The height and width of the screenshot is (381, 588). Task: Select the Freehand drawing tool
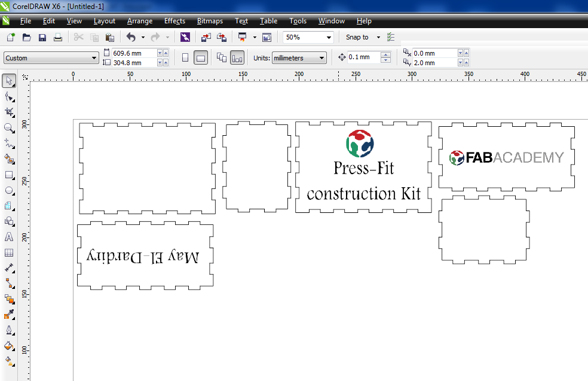click(x=9, y=144)
